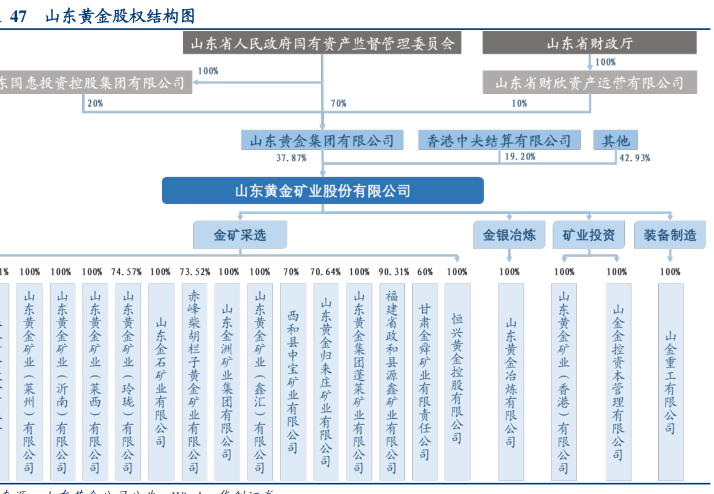
Task: Click the 山东省财政厅 box
Action: [588, 44]
